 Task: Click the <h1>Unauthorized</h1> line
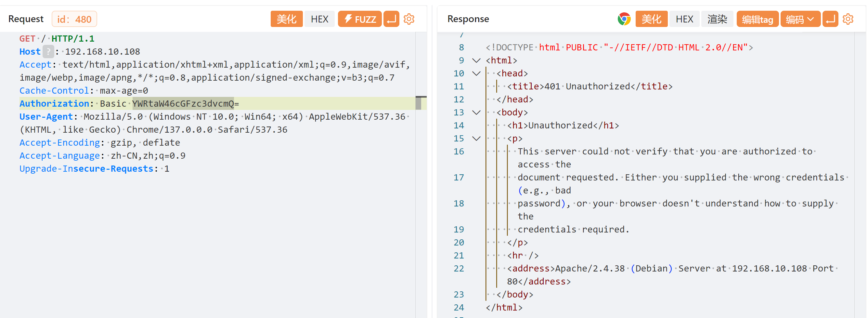(x=563, y=126)
